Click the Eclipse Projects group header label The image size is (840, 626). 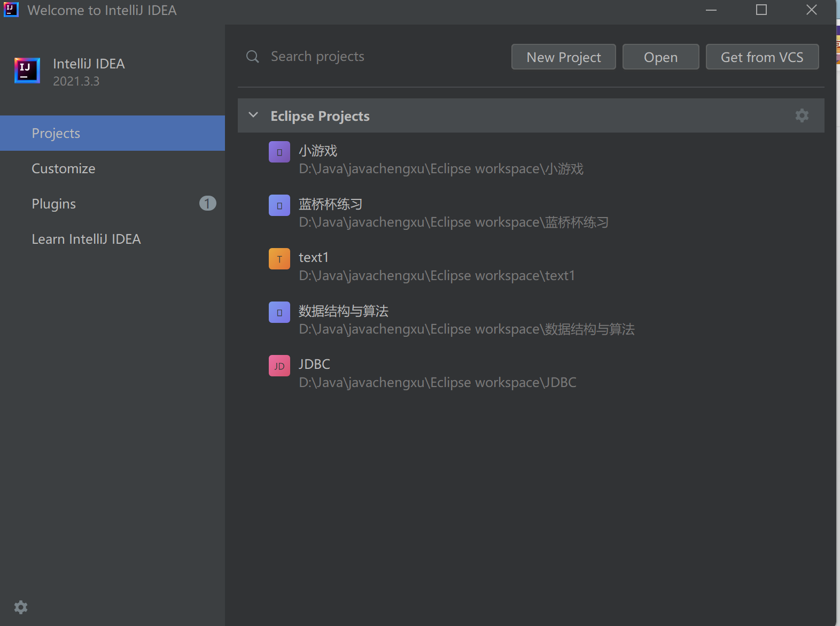coord(320,116)
